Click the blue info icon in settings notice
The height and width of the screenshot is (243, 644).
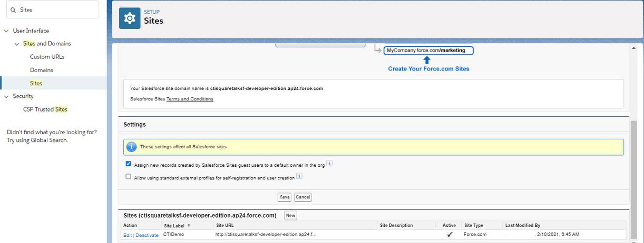pyautogui.click(x=132, y=147)
